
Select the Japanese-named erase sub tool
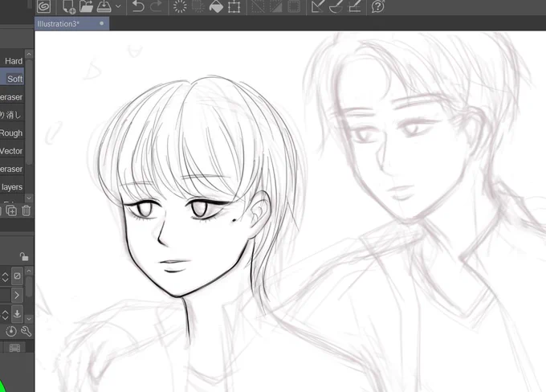12,115
